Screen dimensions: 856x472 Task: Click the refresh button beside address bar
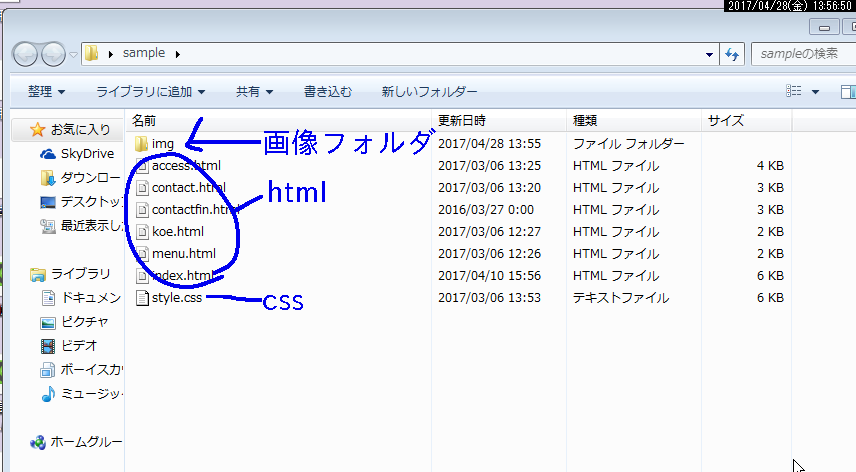pyautogui.click(x=732, y=54)
